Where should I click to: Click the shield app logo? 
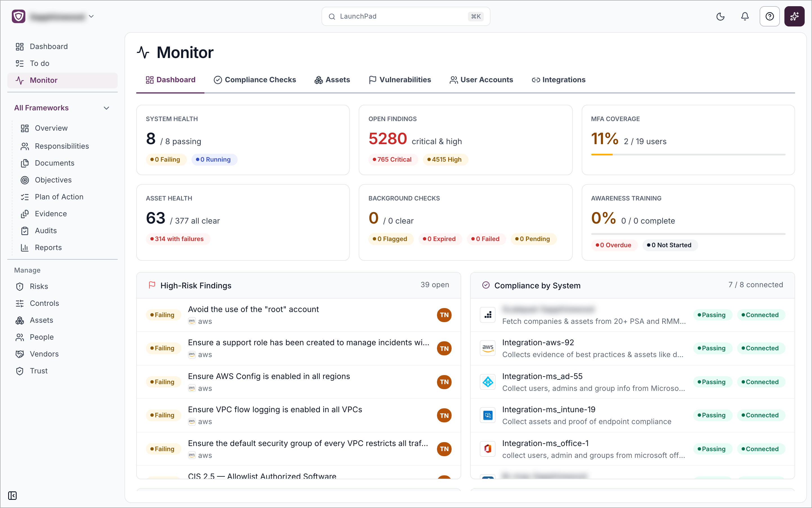[19, 16]
